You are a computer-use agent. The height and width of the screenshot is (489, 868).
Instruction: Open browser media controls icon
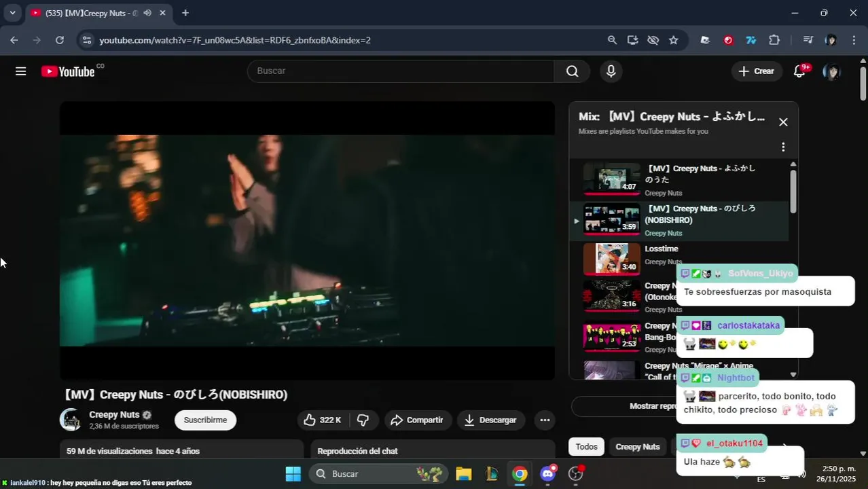pyautogui.click(x=808, y=40)
